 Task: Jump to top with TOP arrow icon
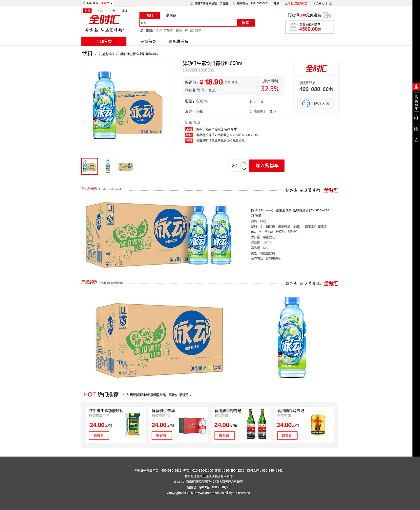coord(416,139)
